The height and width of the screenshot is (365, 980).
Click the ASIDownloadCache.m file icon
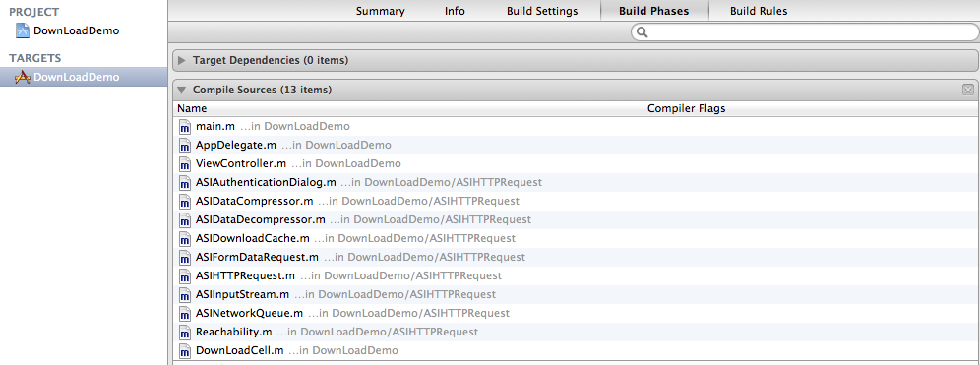[184, 238]
